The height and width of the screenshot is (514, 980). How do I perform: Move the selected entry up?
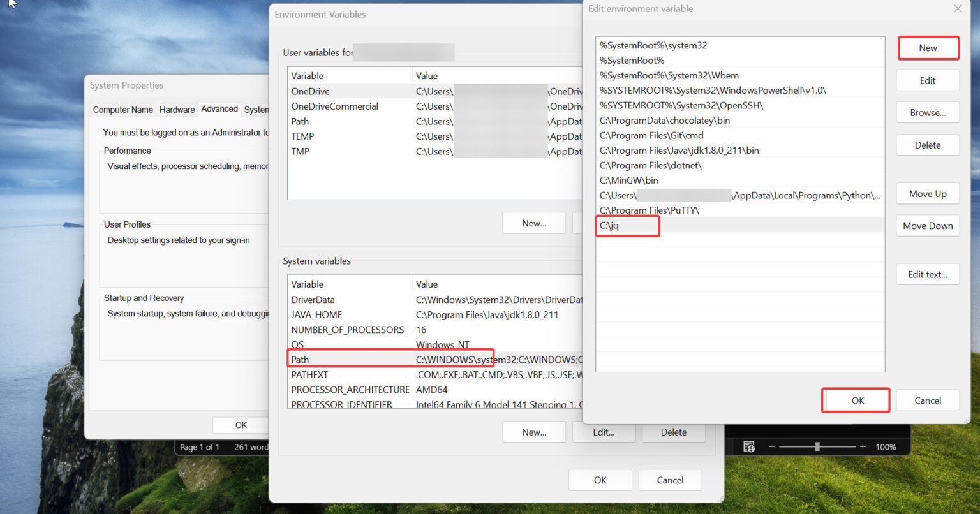tap(927, 193)
